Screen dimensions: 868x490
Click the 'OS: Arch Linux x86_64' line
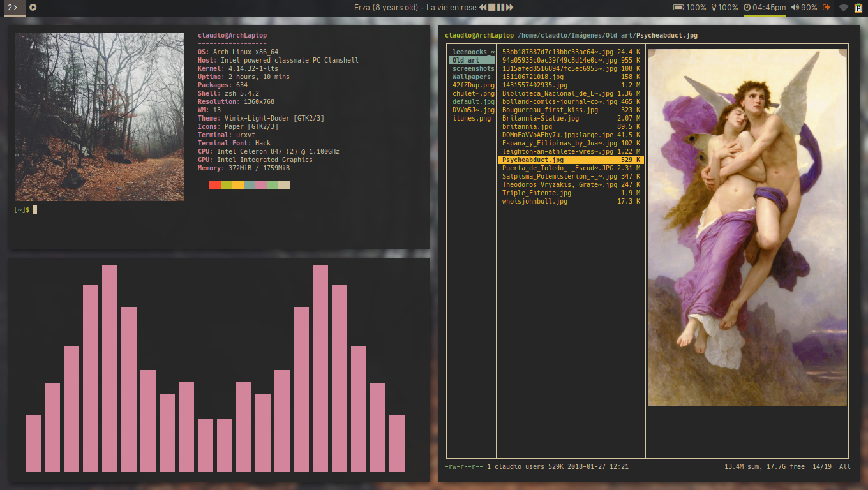[x=238, y=52]
